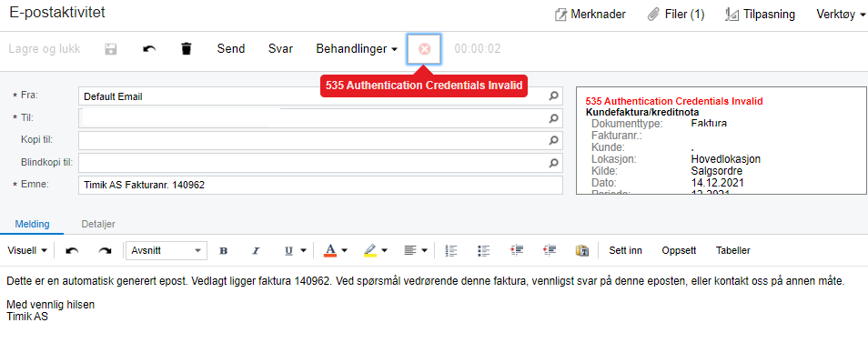Image resolution: width=868 pixels, height=353 pixels.
Task: Open the Sett inn menu
Action: pyautogui.click(x=626, y=250)
